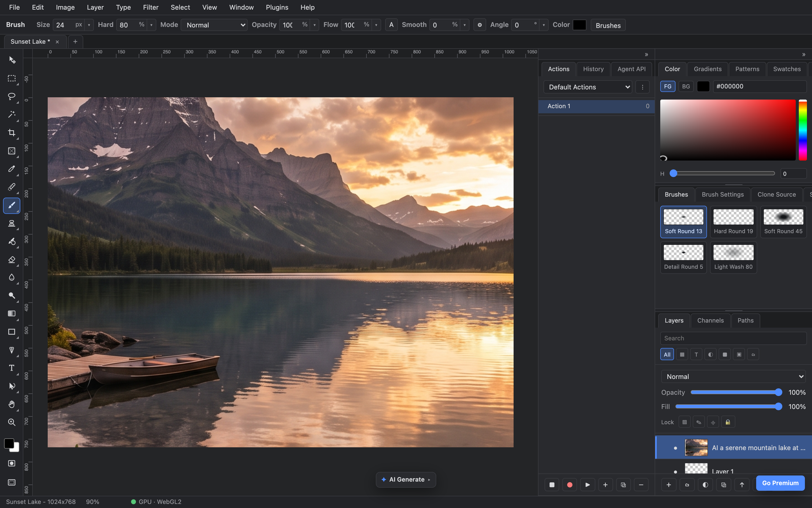812x508 pixels.
Task: Select the Dodge tool
Action: coord(12,296)
